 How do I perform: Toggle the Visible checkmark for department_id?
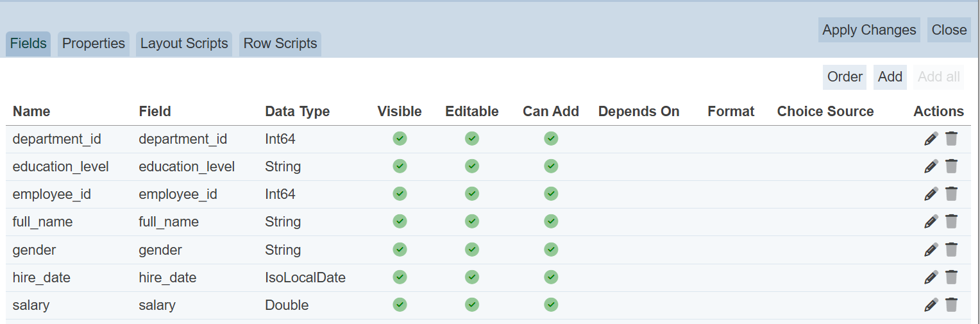pyautogui.click(x=400, y=139)
